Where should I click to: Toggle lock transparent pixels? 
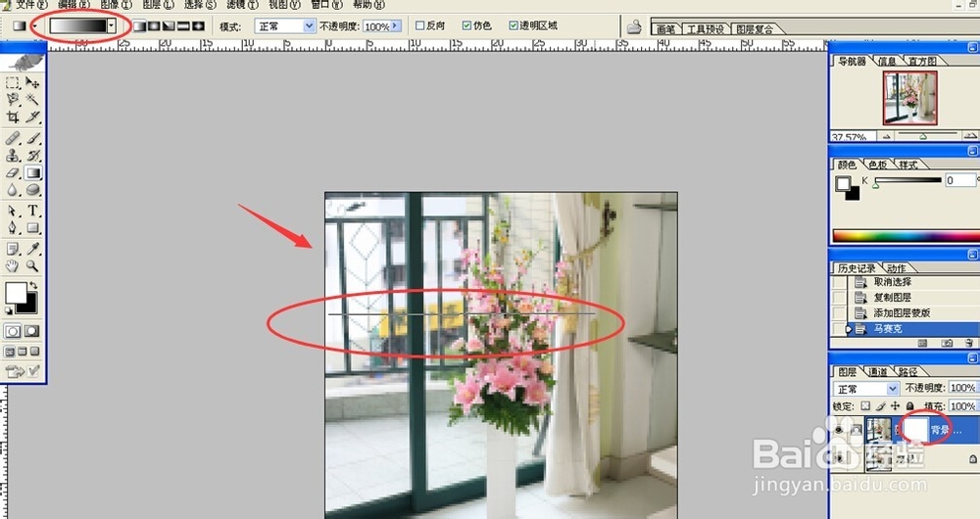(865, 406)
